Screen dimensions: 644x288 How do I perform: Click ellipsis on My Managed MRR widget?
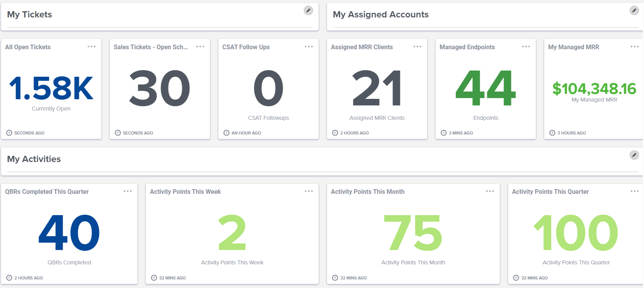635,47
